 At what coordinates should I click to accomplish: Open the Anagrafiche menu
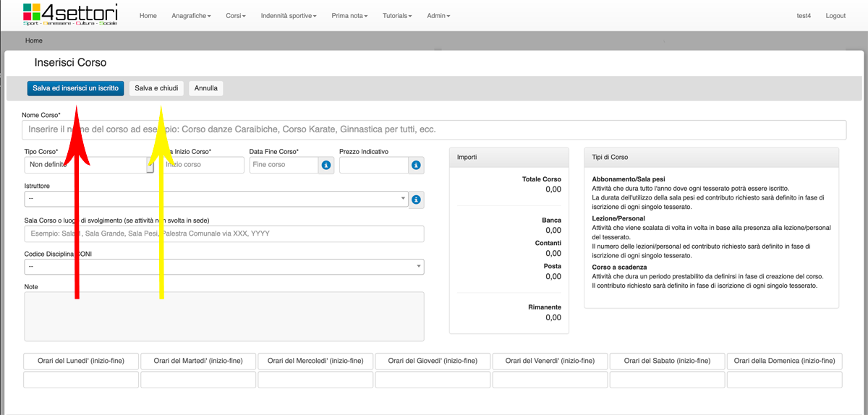pyautogui.click(x=192, y=16)
